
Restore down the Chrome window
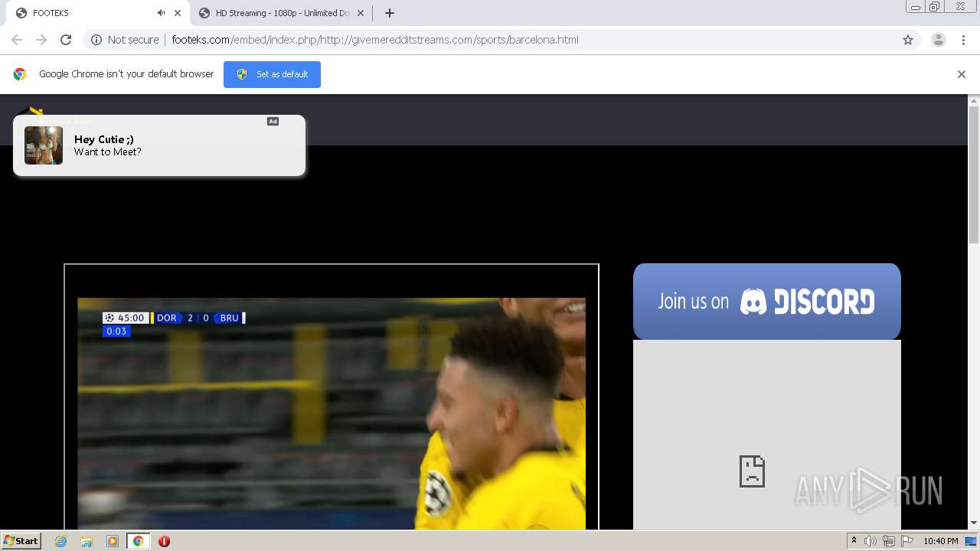pyautogui.click(x=935, y=7)
